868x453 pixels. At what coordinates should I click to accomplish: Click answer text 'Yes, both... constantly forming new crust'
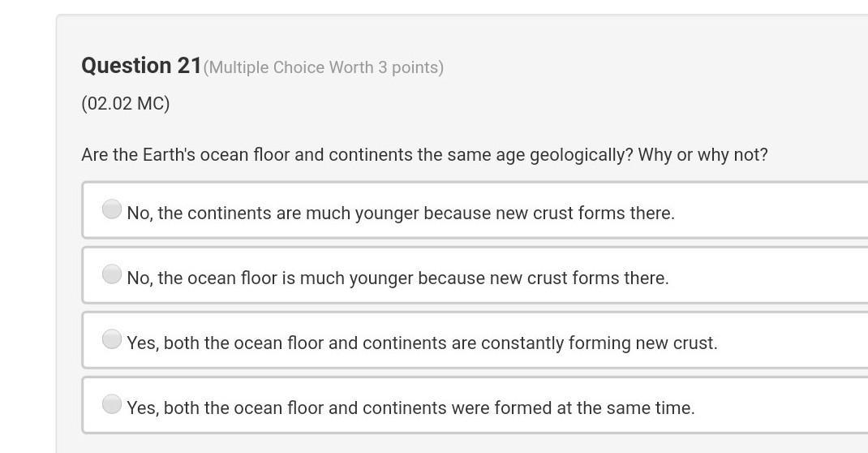pyautogui.click(x=422, y=343)
